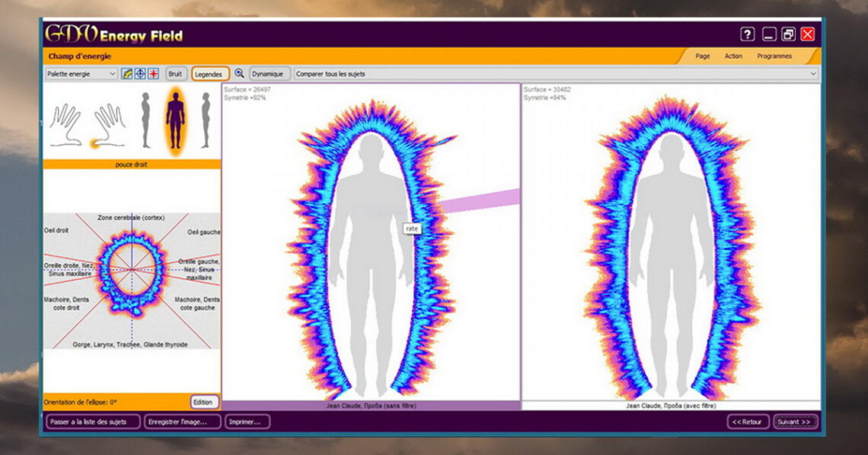The height and width of the screenshot is (455, 868).
Task: Click the crosshair target icon in the toolbar
Action: tap(140, 74)
